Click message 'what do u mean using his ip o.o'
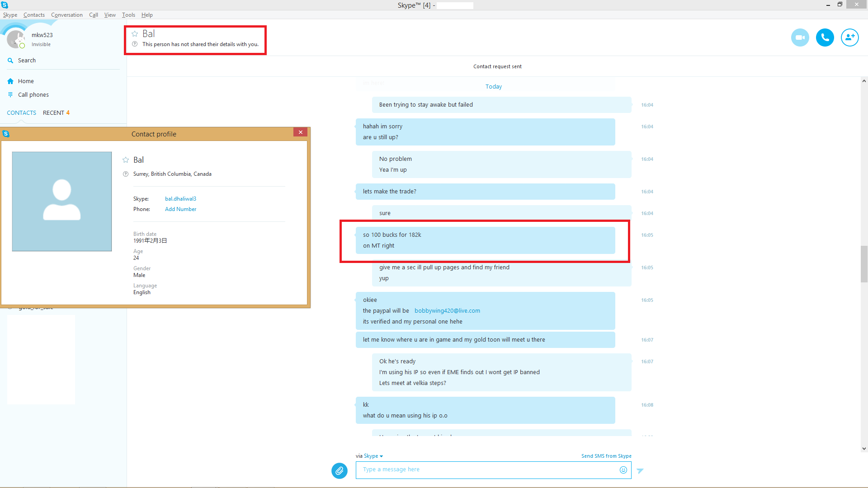This screenshot has width=868, height=488. point(405,416)
